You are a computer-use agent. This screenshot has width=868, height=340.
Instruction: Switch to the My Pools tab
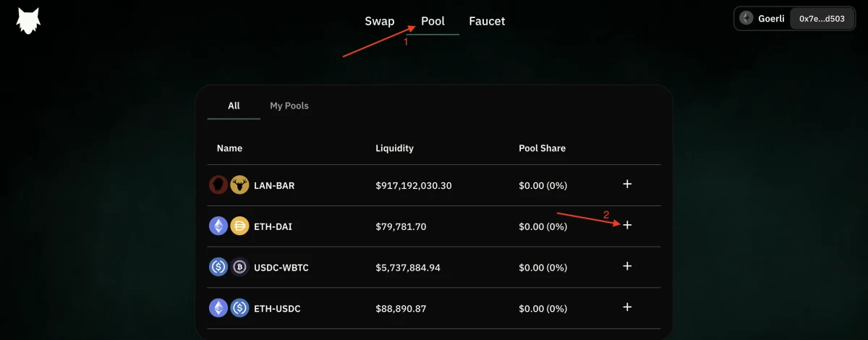[289, 106]
